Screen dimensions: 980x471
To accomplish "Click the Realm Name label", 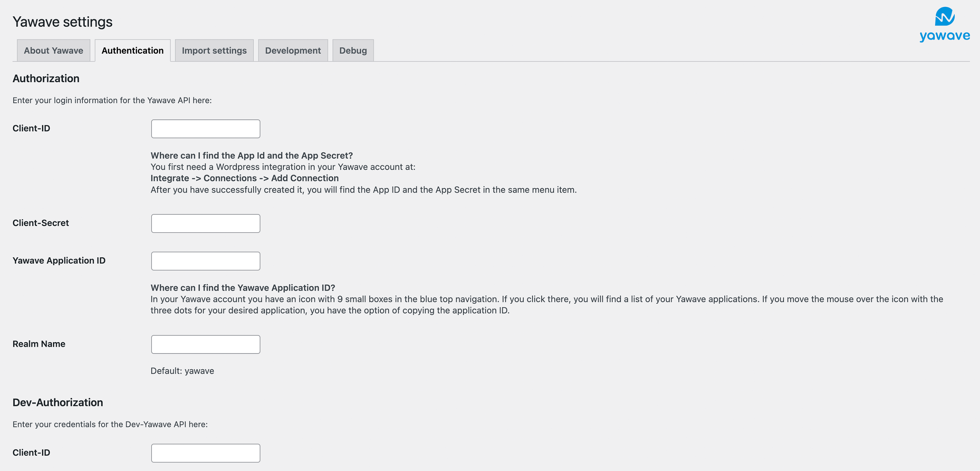I will click(x=39, y=344).
